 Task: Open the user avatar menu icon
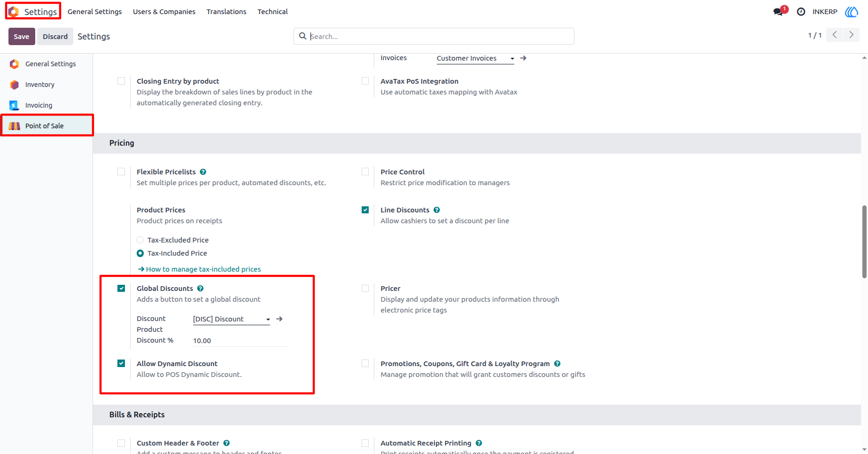click(x=852, y=12)
